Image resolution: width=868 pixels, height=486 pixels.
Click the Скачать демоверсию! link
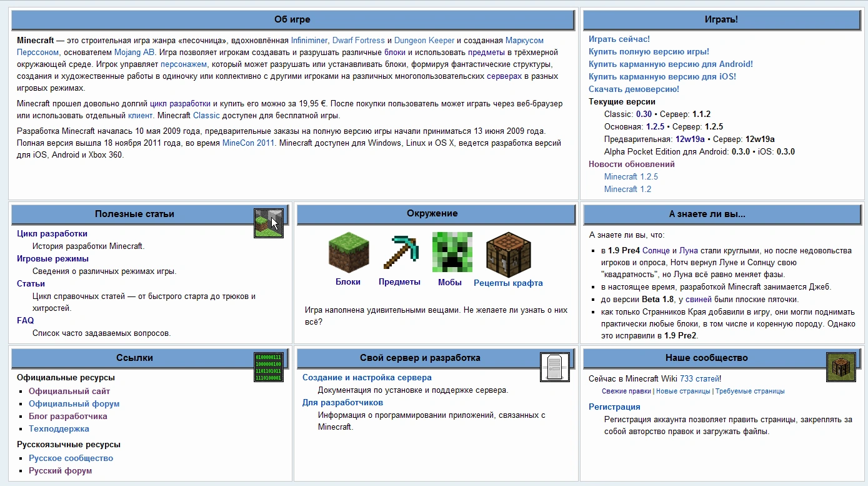[x=634, y=89]
